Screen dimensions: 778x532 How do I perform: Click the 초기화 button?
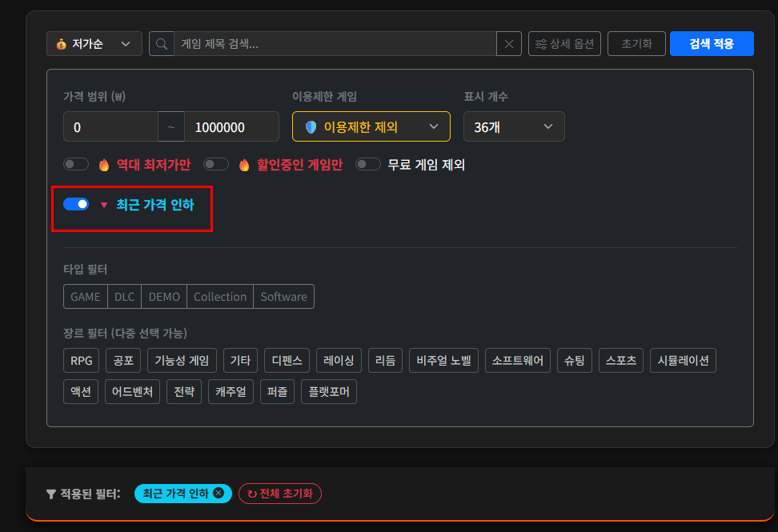point(636,44)
